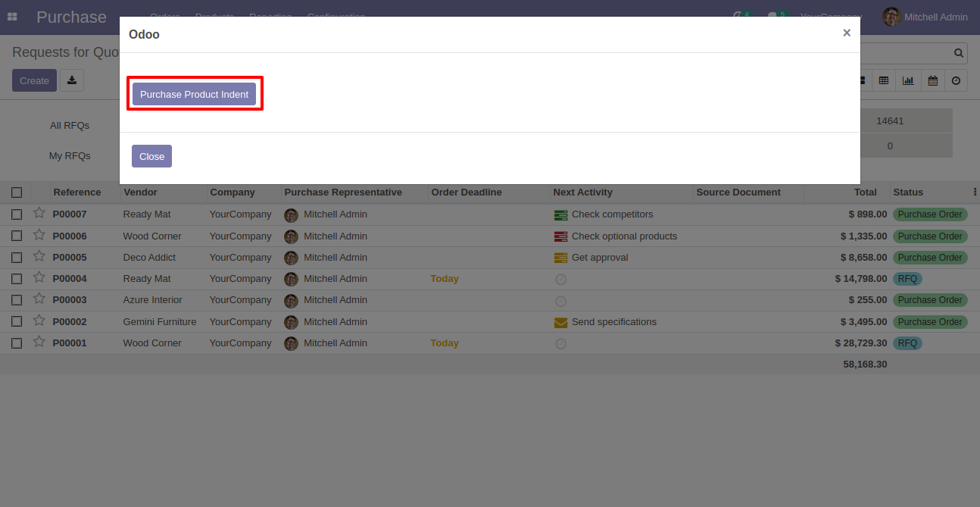Click the Next Activity column header
This screenshot has width=980, height=507.
click(582, 192)
